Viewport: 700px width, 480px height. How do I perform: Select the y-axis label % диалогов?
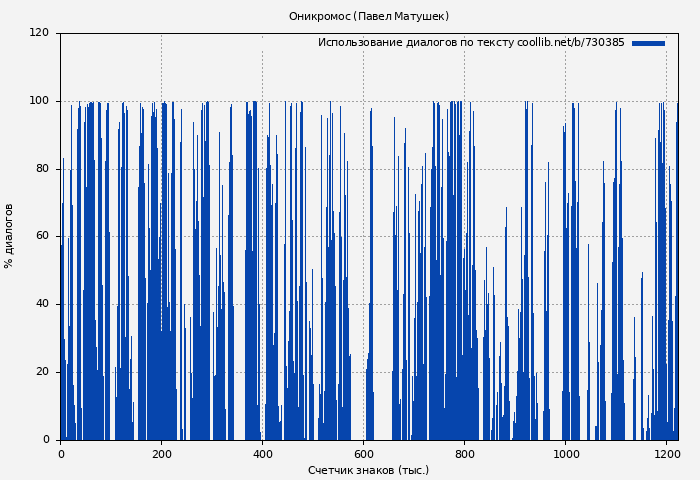click(10, 236)
